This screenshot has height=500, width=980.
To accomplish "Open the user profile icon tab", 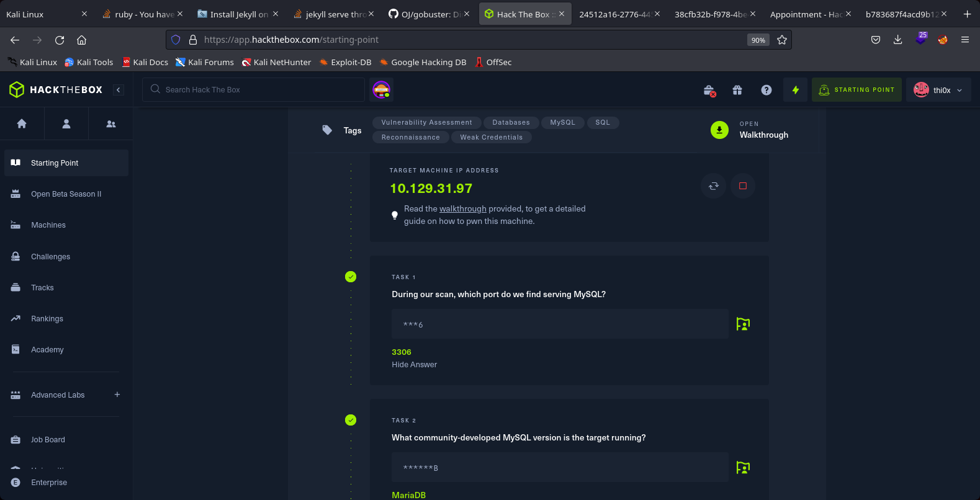I will [66, 123].
